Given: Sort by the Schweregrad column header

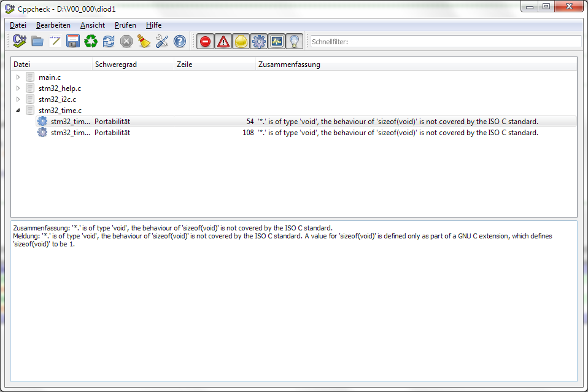Looking at the screenshot, I should point(133,64).
